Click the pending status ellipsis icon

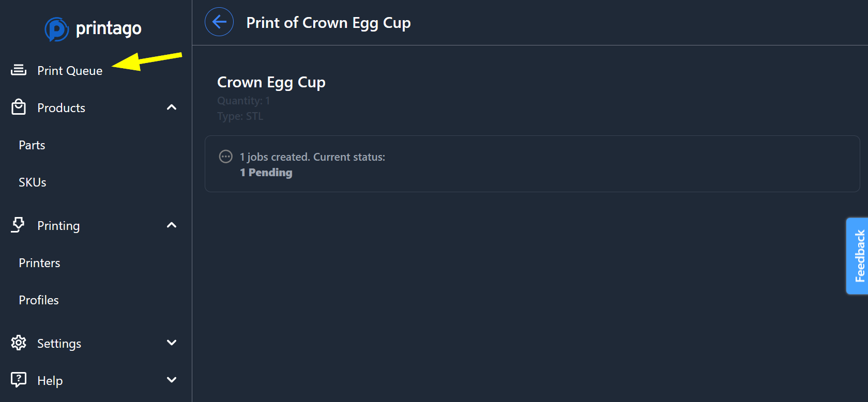pos(226,157)
